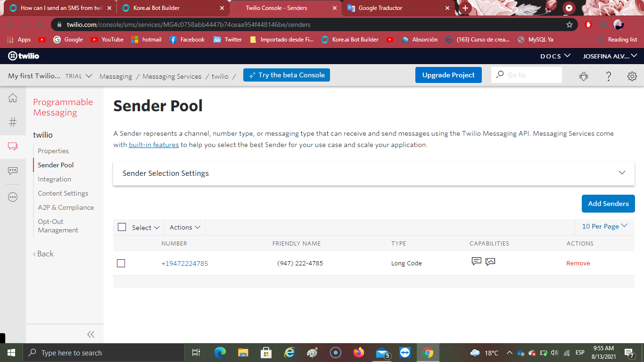This screenshot has width=644, height=362.
Task: Check the box for +19472224785 row
Action: point(121,263)
